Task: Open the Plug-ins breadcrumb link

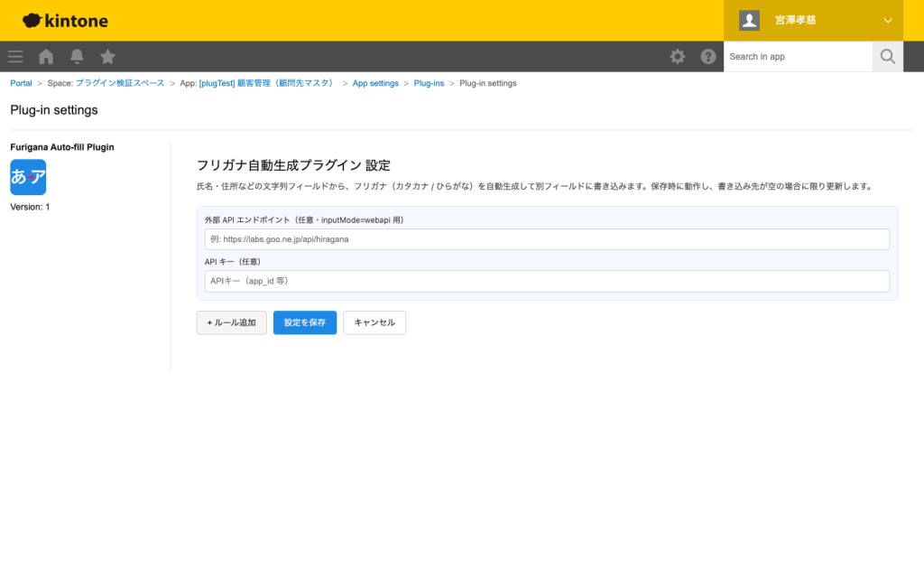Action: [x=429, y=82]
